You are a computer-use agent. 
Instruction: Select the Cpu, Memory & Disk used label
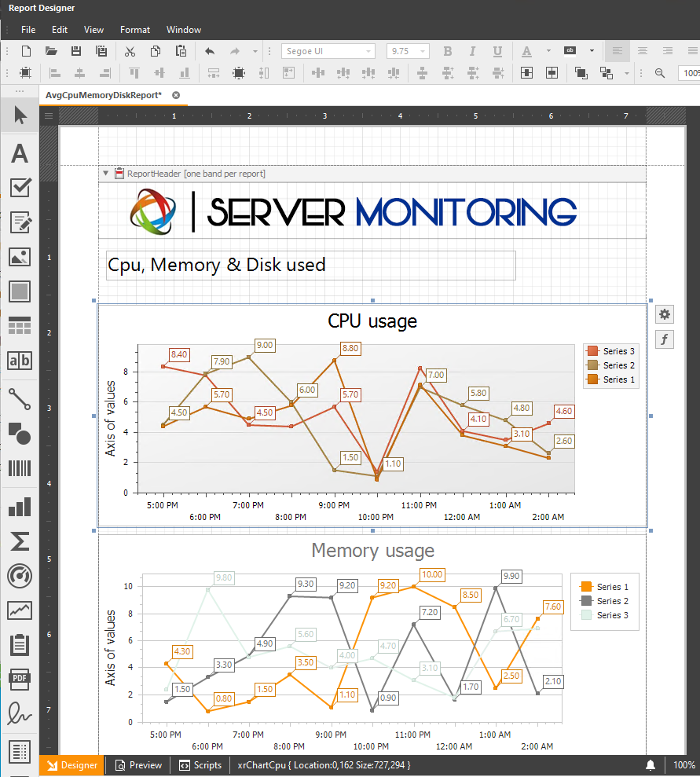click(x=311, y=265)
